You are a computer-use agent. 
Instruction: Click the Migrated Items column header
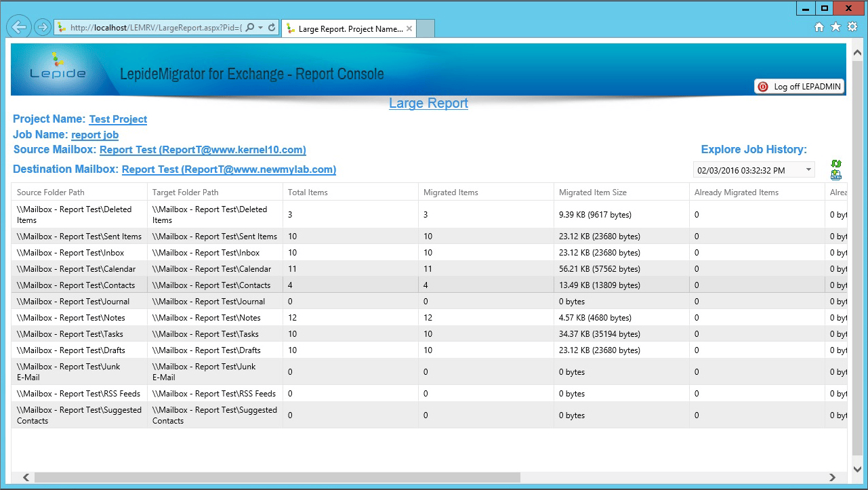486,192
